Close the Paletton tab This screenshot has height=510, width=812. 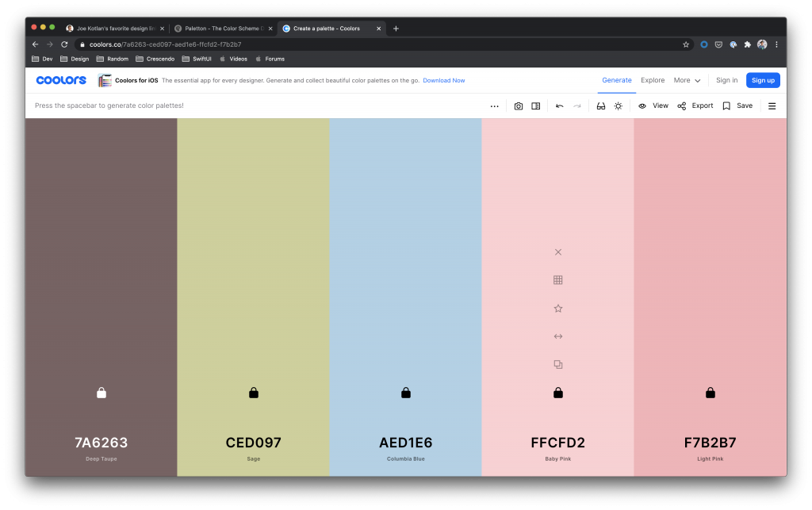coord(270,29)
